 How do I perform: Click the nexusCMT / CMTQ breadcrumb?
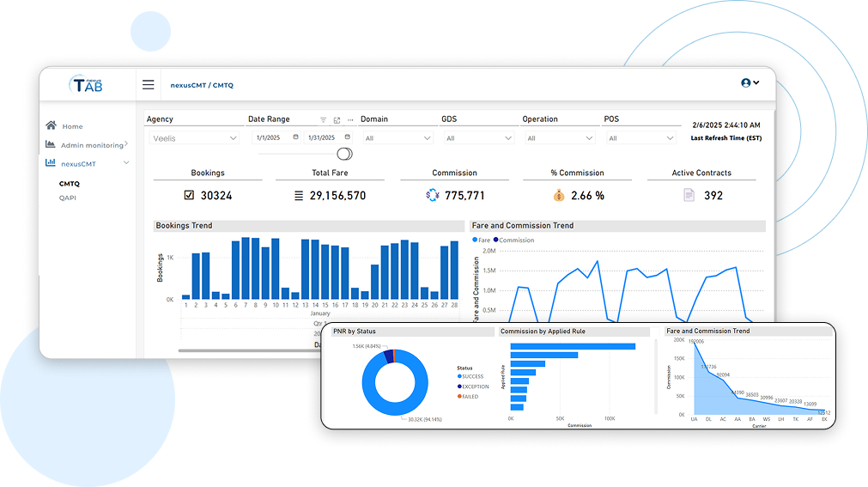point(202,86)
